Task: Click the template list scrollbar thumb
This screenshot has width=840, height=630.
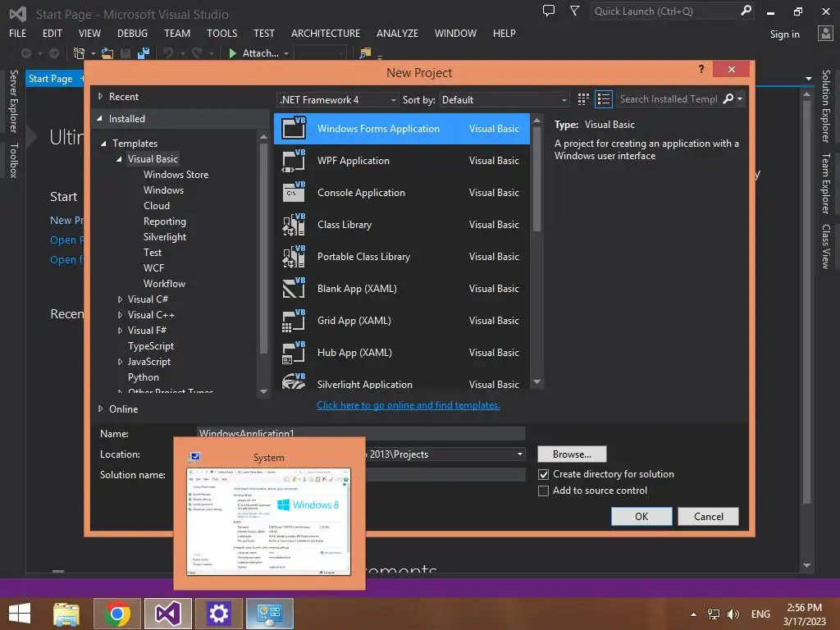Action: click(x=536, y=180)
